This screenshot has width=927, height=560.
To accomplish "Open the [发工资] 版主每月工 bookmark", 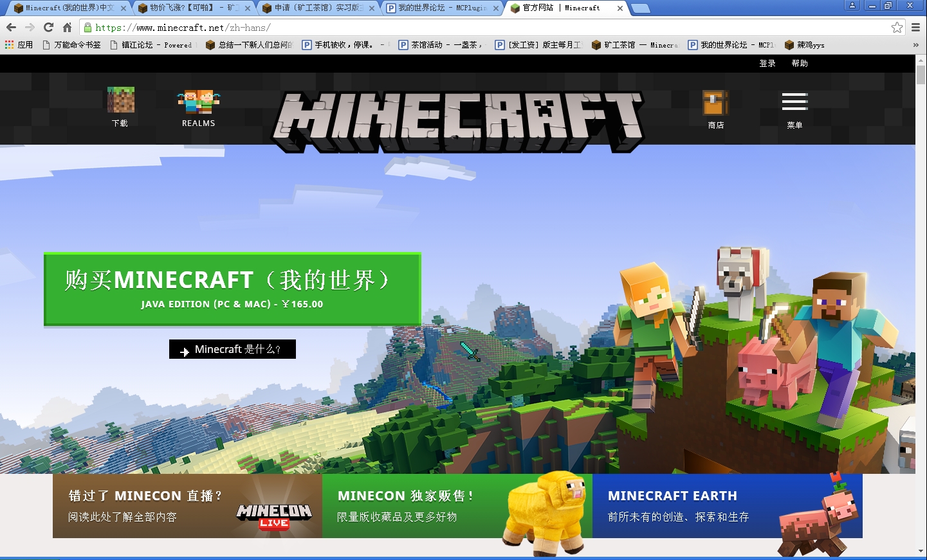I will pos(538,45).
